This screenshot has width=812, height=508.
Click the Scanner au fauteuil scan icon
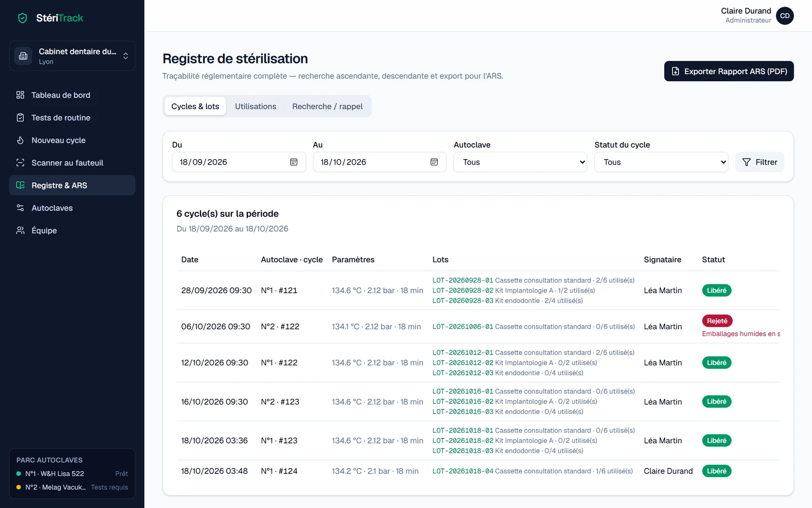click(x=20, y=163)
